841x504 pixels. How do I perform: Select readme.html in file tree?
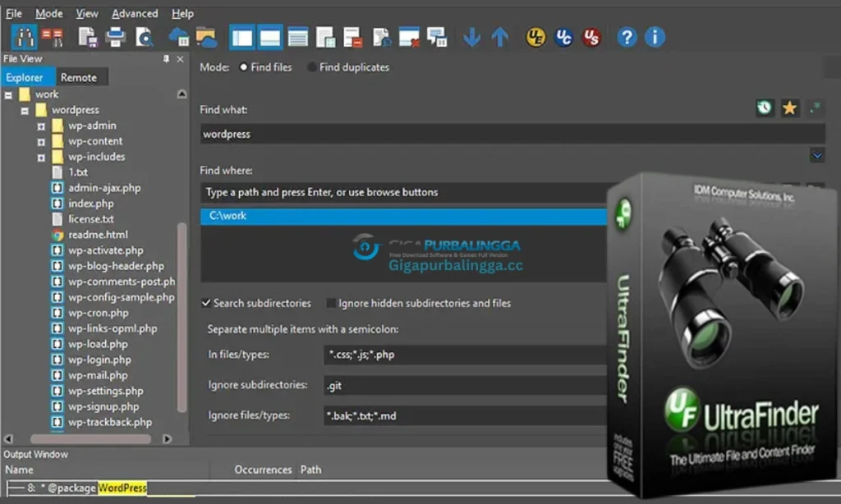point(98,234)
